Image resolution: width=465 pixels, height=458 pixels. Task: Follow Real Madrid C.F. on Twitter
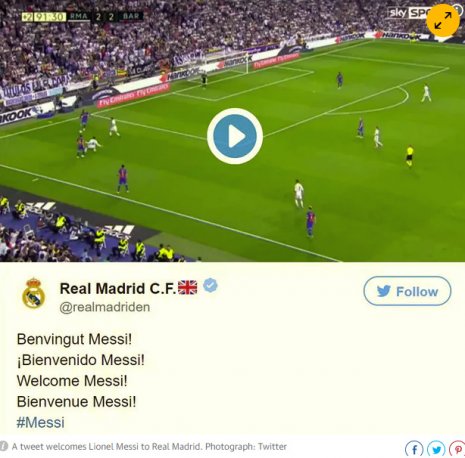point(407,291)
